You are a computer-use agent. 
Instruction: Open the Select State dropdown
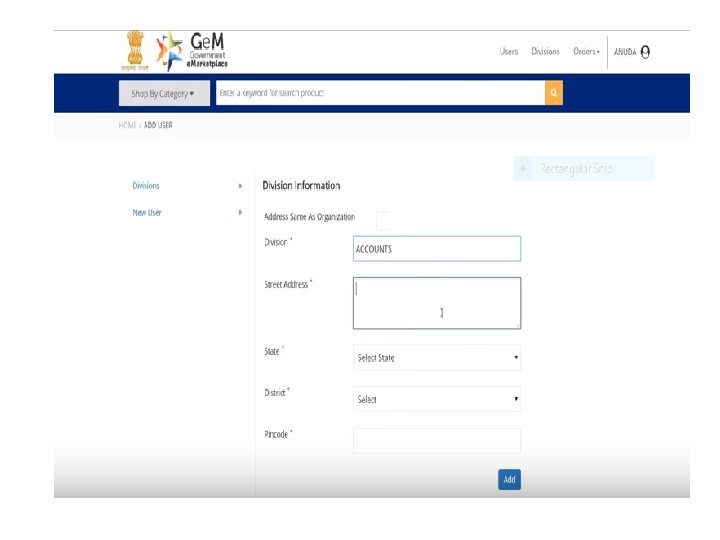coord(437,357)
